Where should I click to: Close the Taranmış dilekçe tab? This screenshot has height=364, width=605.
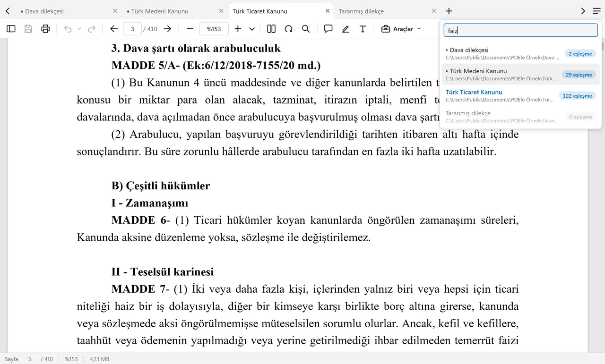click(x=433, y=11)
